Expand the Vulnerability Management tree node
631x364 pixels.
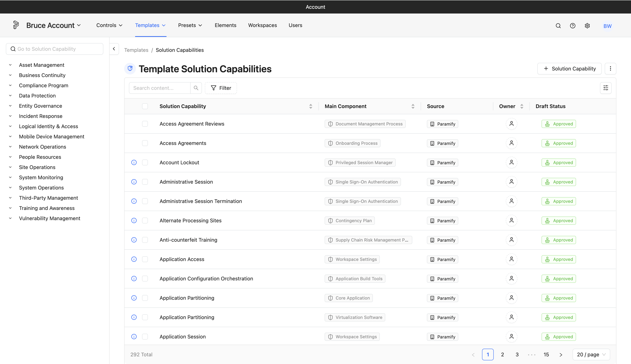pyautogui.click(x=10, y=218)
